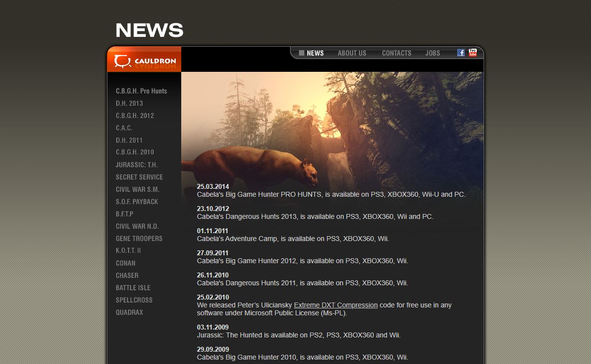Select C.B.G.H. 2012 in sidebar
This screenshot has width=591, height=364.
[x=135, y=116]
